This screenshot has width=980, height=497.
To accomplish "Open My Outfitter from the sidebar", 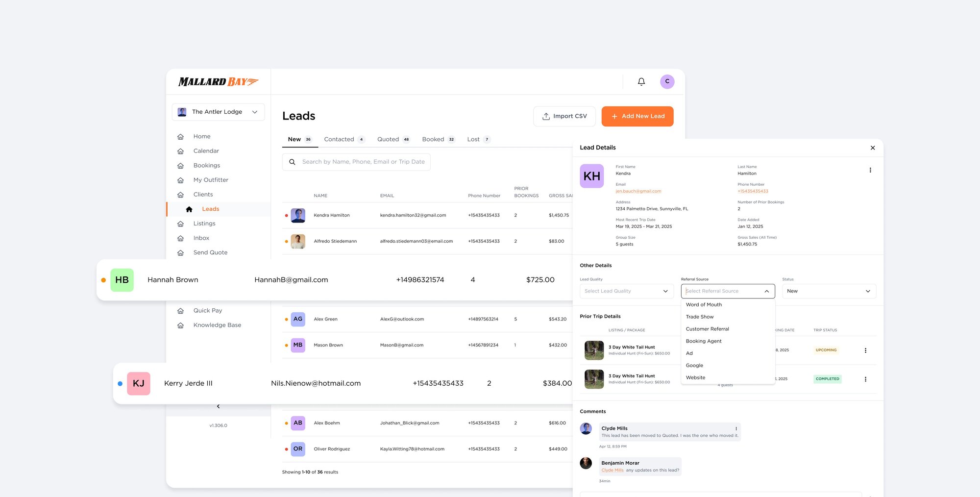I will [x=210, y=180].
